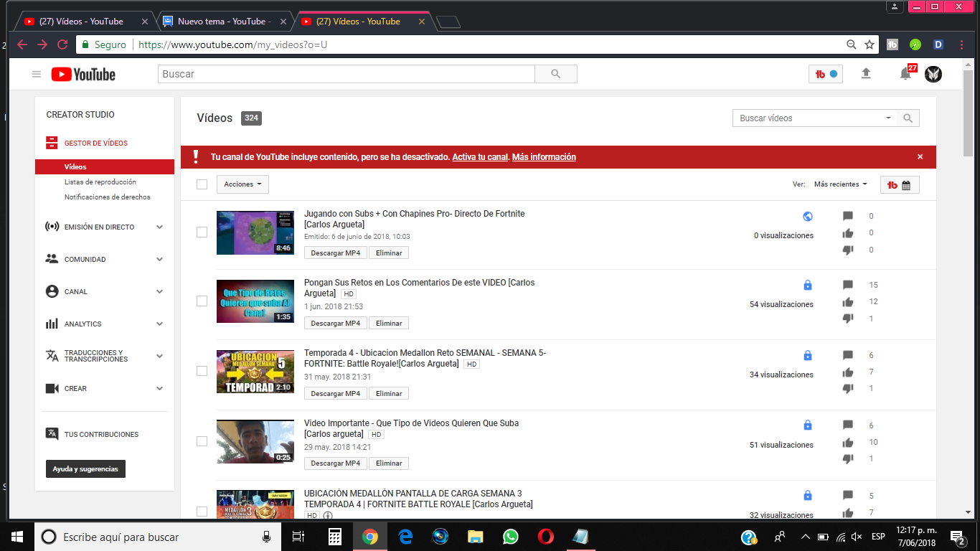Open the notifications bell showing 27
980x551 pixels.
point(905,73)
